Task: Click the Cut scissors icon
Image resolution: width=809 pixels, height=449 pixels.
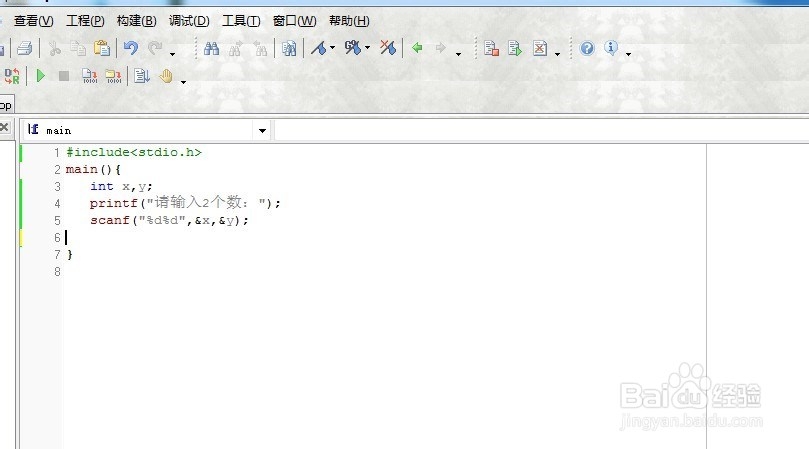Action: point(54,49)
